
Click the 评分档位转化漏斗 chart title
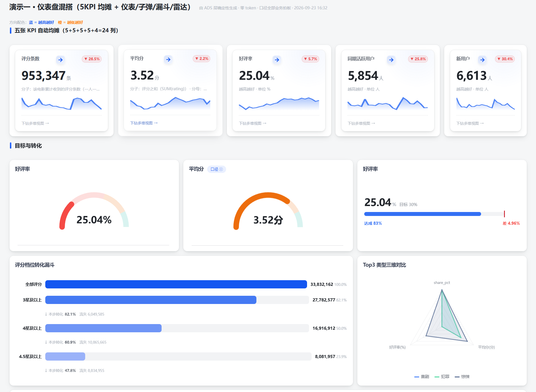coord(35,265)
